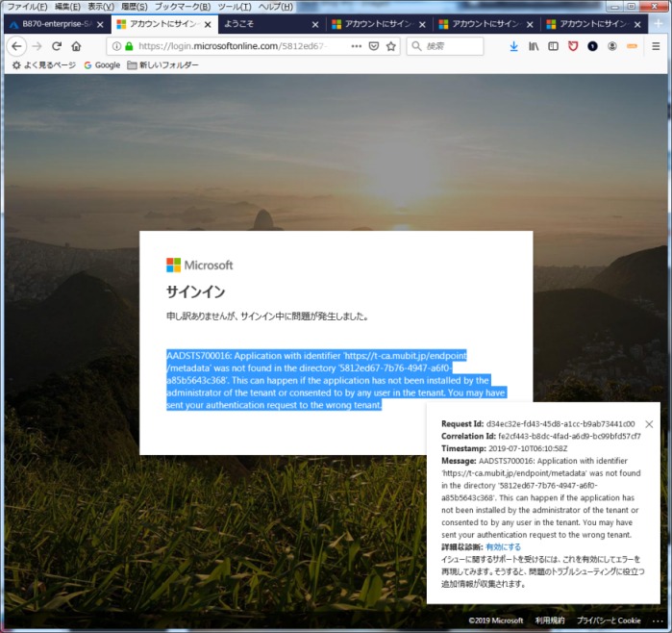Click the 検索 search box
The height and width of the screenshot is (633, 672).
point(445,46)
